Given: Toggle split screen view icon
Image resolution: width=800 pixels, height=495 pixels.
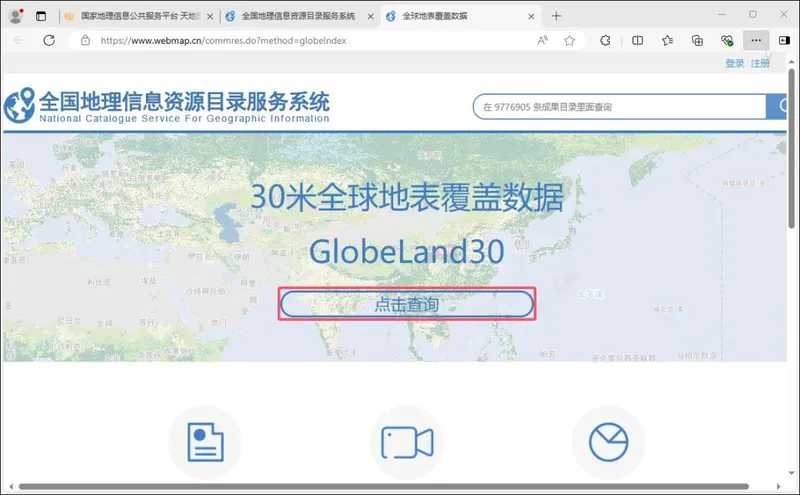Looking at the screenshot, I should coord(637,40).
